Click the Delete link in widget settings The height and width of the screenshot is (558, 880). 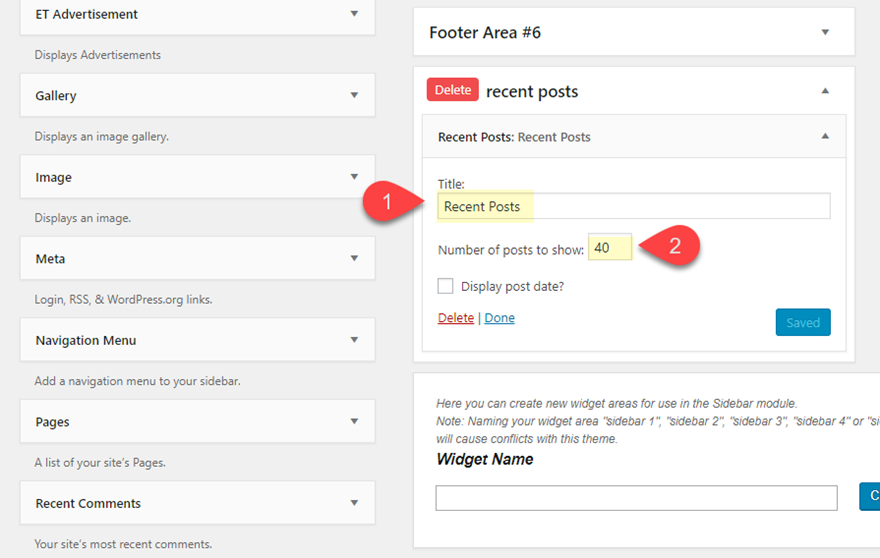tap(456, 318)
